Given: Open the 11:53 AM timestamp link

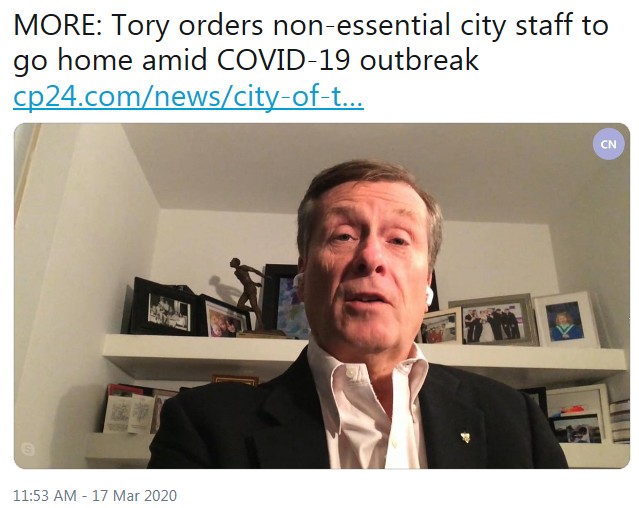Looking at the screenshot, I should [45, 496].
